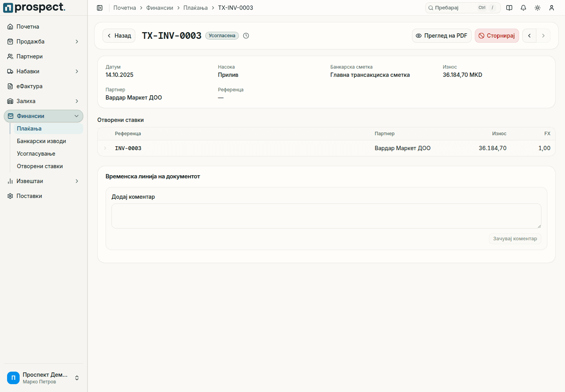Switch theme with the sun icon
The height and width of the screenshot is (392, 565).
click(538, 8)
